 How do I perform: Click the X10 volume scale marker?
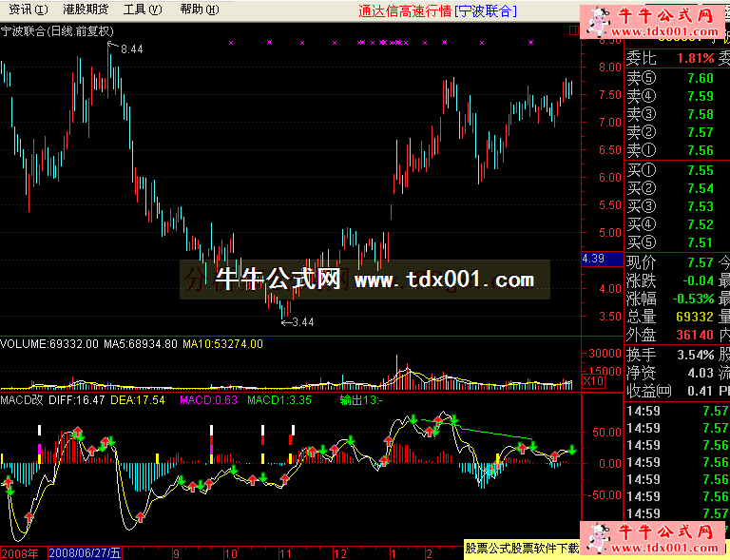point(593,381)
